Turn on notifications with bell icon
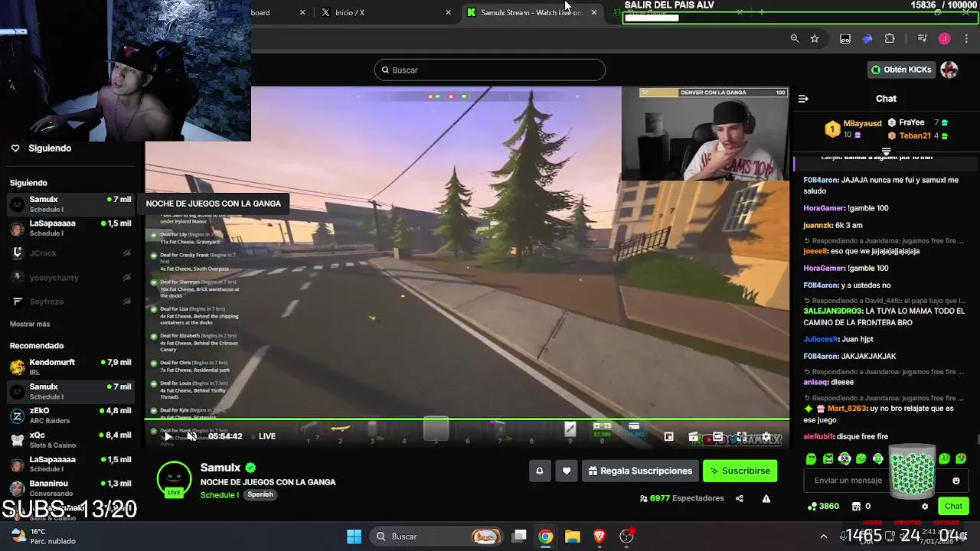 pyautogui.click(x=539, y=471)
